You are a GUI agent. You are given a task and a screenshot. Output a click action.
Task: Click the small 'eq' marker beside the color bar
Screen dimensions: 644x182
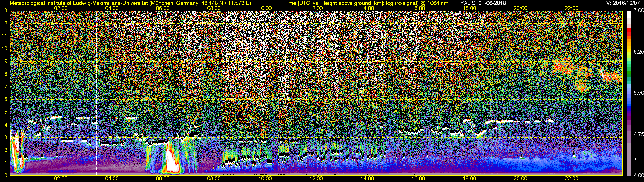pyautogui.click(x=636, y=159)
